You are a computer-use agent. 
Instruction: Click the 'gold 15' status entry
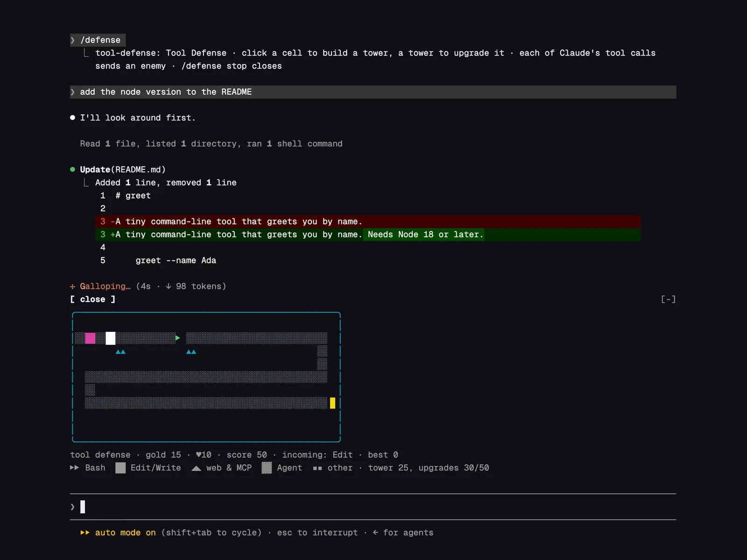163,455
